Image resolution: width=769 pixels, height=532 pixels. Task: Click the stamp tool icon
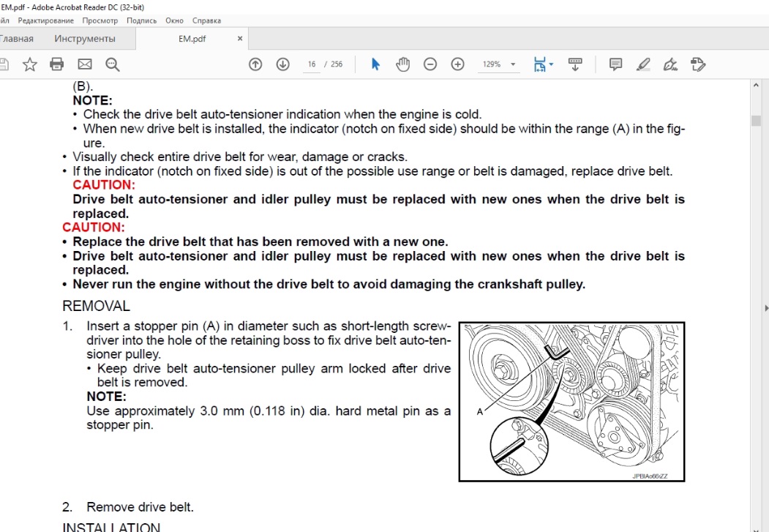click(x=698, y=64)
